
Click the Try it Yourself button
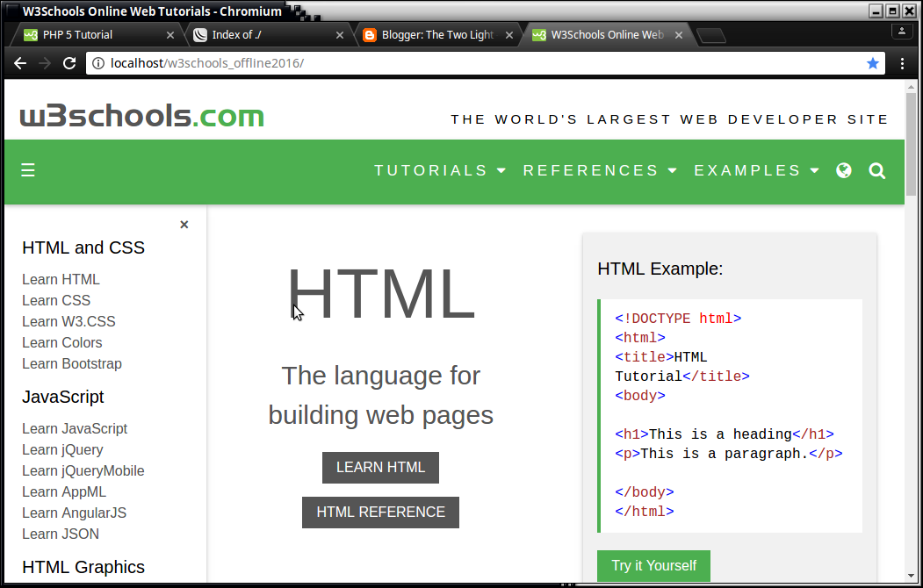pos(653,566)
